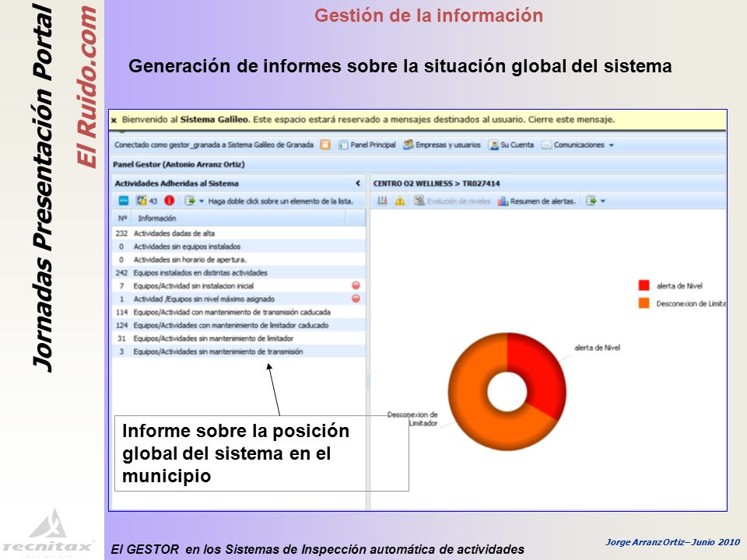The width and height of the screenshot is (747, 560).
Task: Open export dropdown arrow in activities toolbar
Action: coord(202,201)
